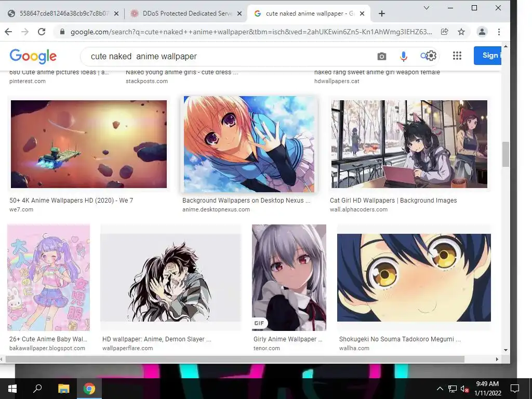Close the 558647cde81246a38cb9c7c8b07 tab
This screenshot has height=399, width=532.
(116, 14)
